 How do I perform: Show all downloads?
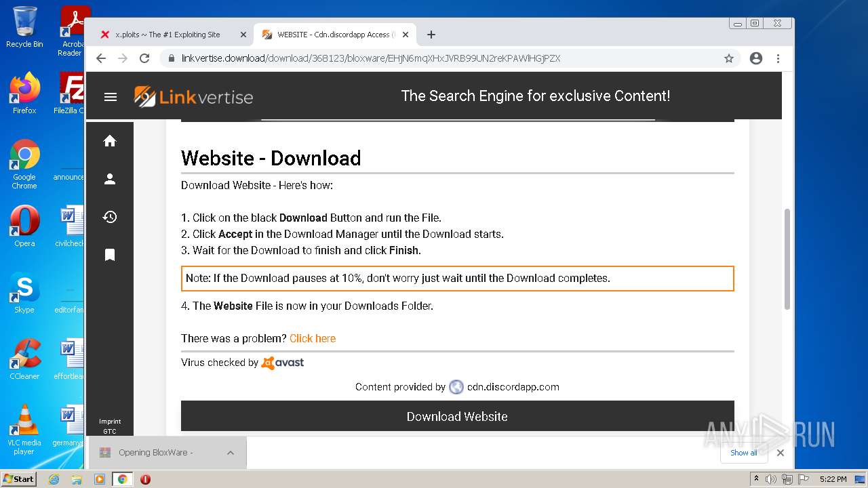coord(743,453)
